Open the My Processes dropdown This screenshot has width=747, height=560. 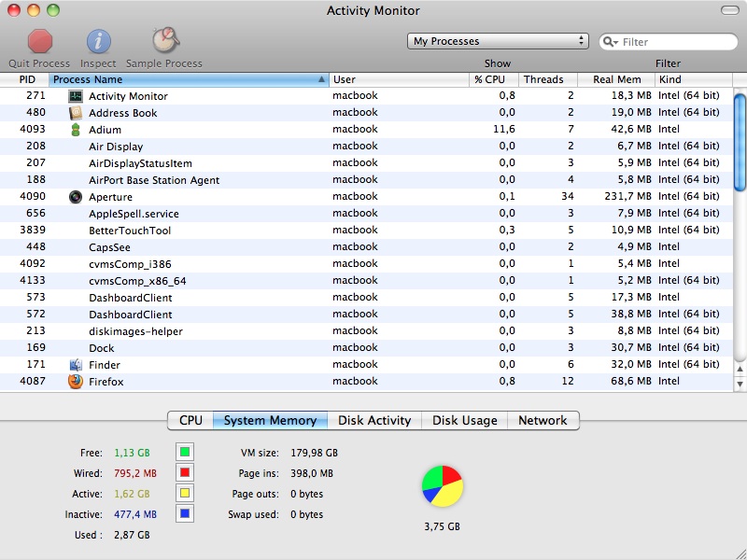(x=499, y=41)
